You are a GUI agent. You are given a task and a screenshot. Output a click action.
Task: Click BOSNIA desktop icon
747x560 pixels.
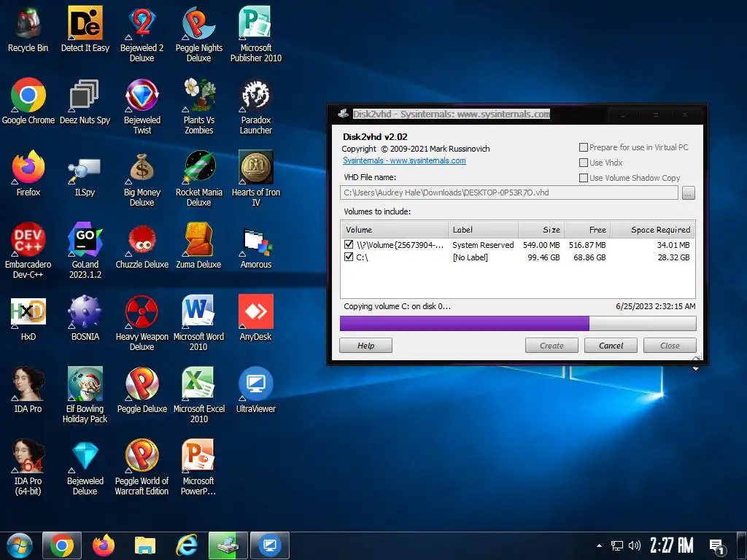[85, 318]
